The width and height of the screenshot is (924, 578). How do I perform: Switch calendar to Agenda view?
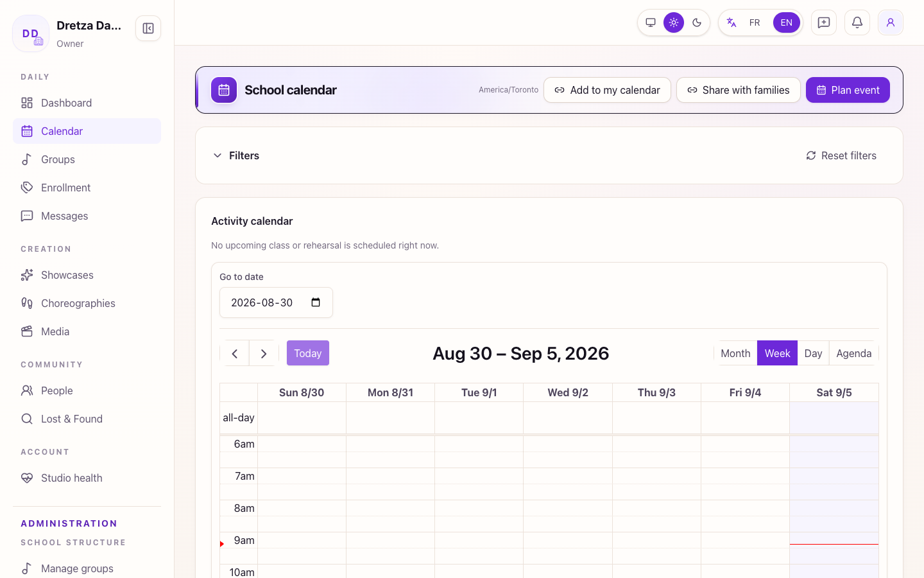coord(854,353)
